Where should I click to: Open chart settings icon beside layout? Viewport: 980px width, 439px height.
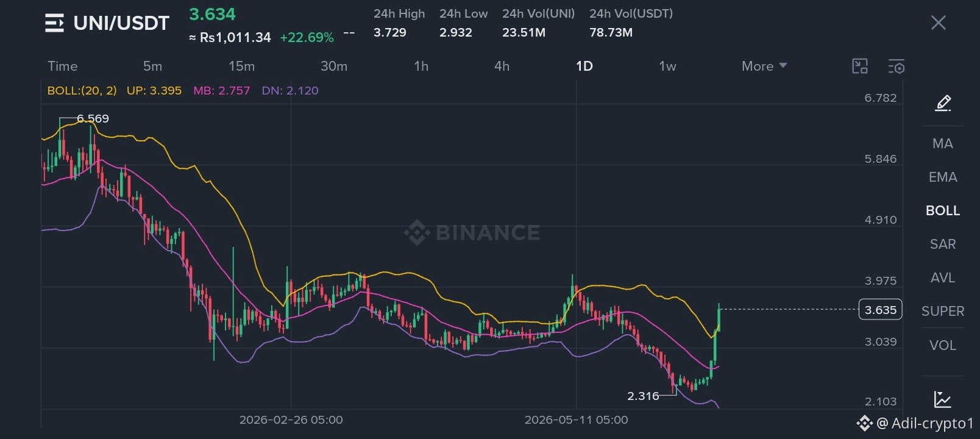(896, 66)
